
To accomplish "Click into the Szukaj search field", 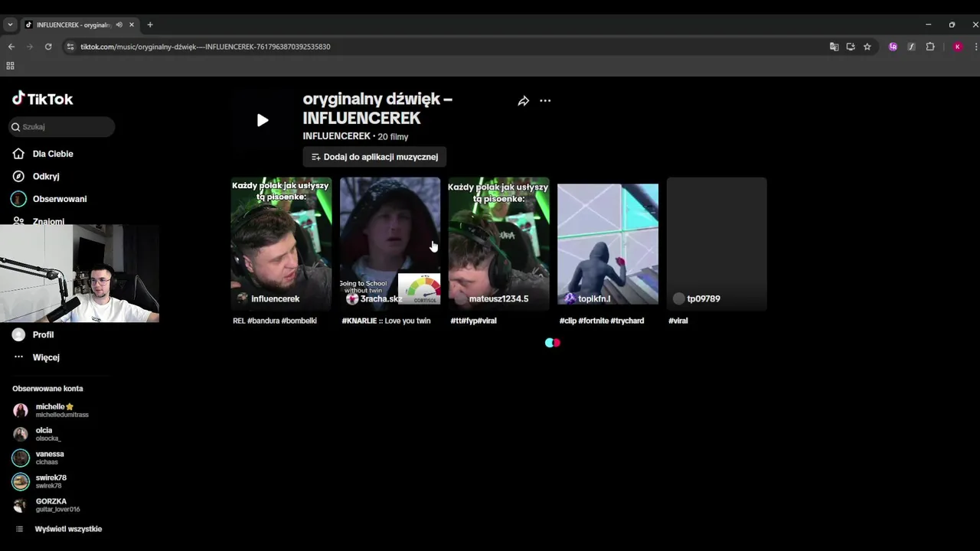I will click(61, 127).
